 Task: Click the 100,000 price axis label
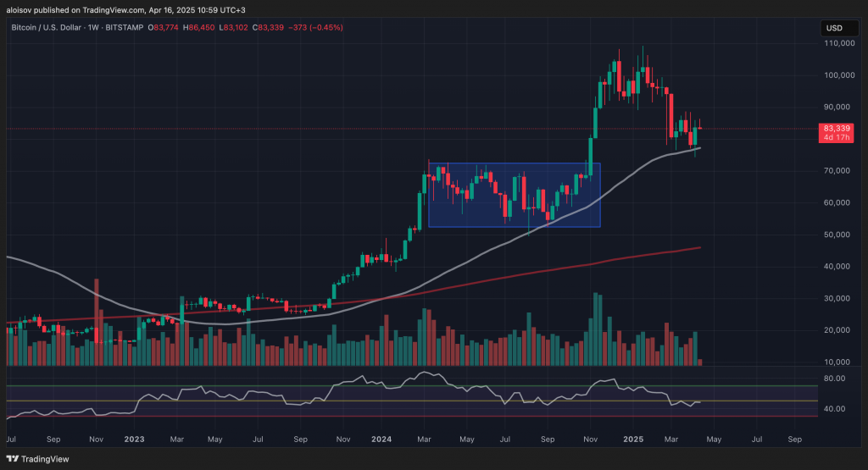tap(839, 75)
